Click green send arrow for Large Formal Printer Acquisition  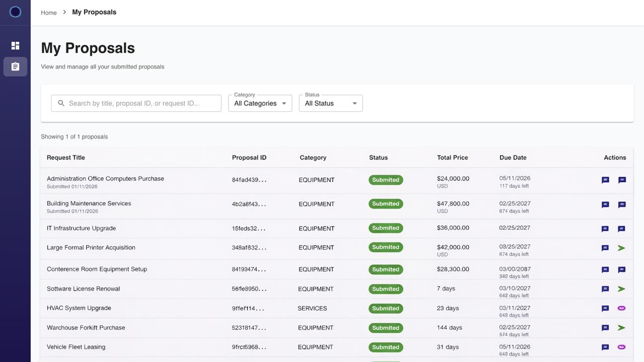click(621, 248)
